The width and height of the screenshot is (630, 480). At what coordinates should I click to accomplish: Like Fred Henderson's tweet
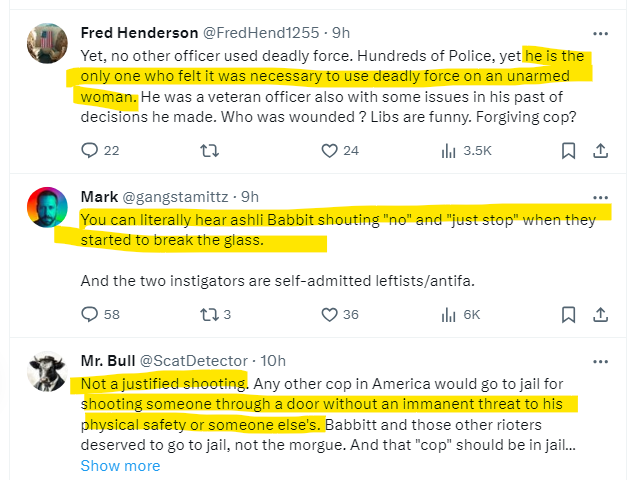tap(329, 151)
